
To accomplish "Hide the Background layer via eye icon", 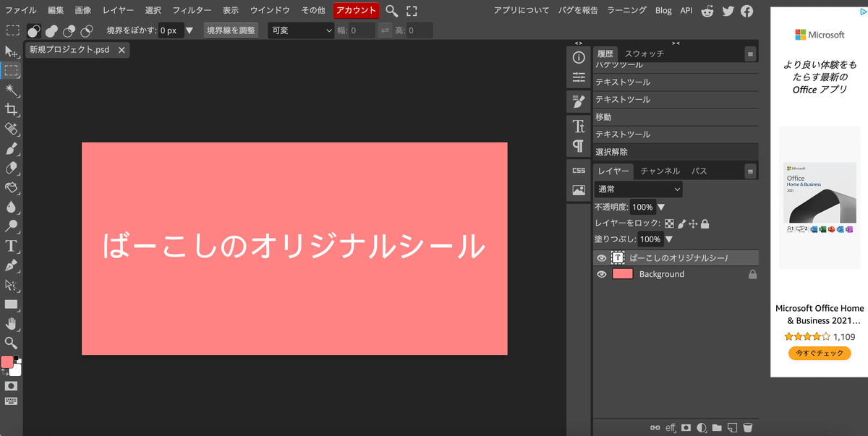I will coord(601,274).
